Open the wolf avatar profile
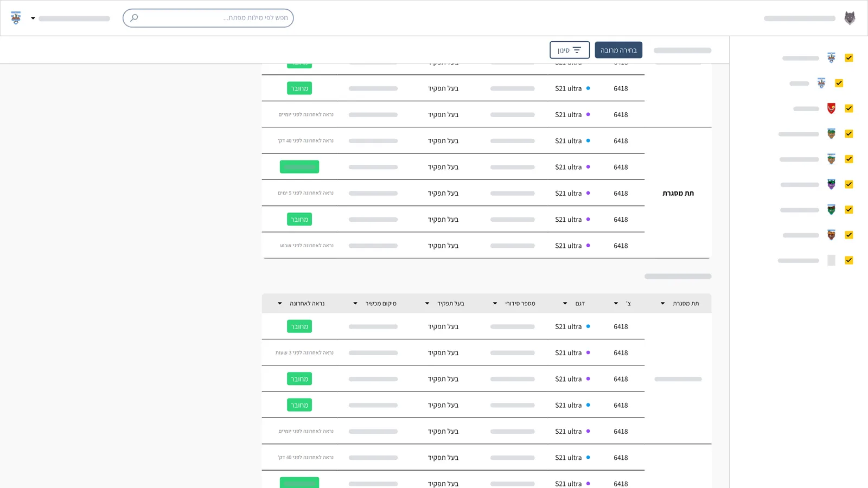This screenshot has height=488, width=868. [x=850, y=18]
